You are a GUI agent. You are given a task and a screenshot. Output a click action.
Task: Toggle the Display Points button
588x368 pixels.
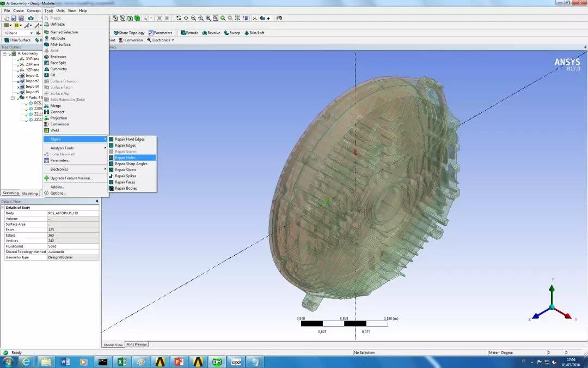click(x=268, y=18)
